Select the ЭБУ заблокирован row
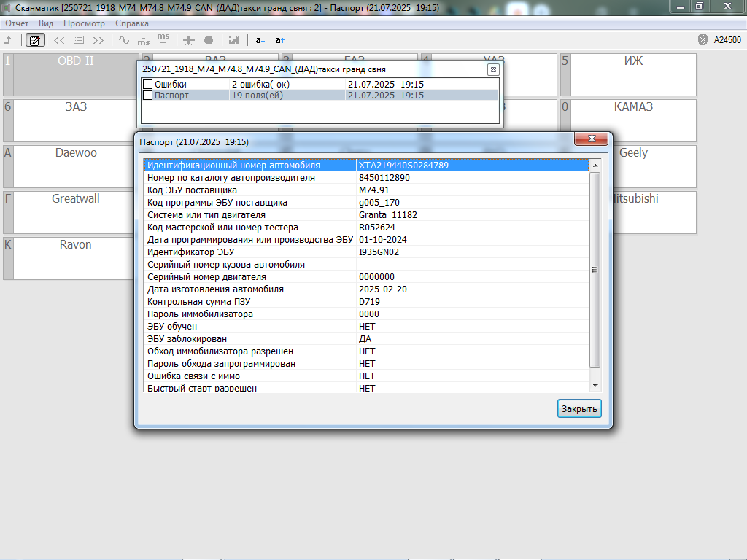The width and height of the screenshot is (747, 560). (x=366, y=338)
